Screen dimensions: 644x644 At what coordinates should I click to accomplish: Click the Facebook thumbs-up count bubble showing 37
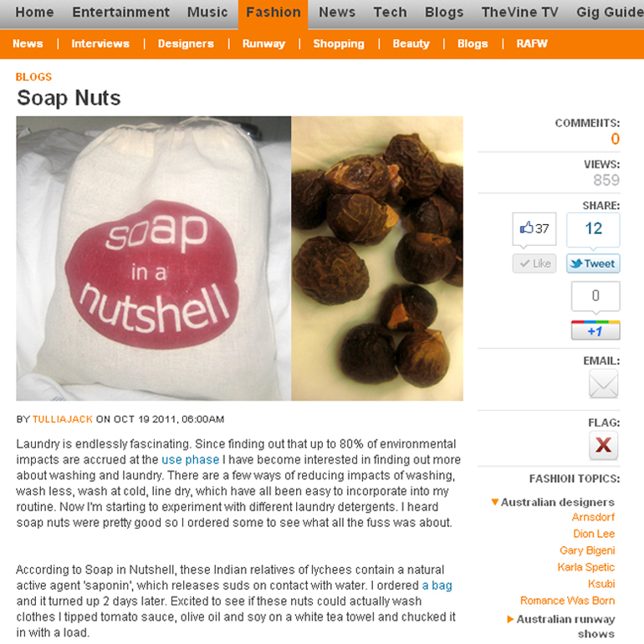pyautogui.click(x=534, y=229)
